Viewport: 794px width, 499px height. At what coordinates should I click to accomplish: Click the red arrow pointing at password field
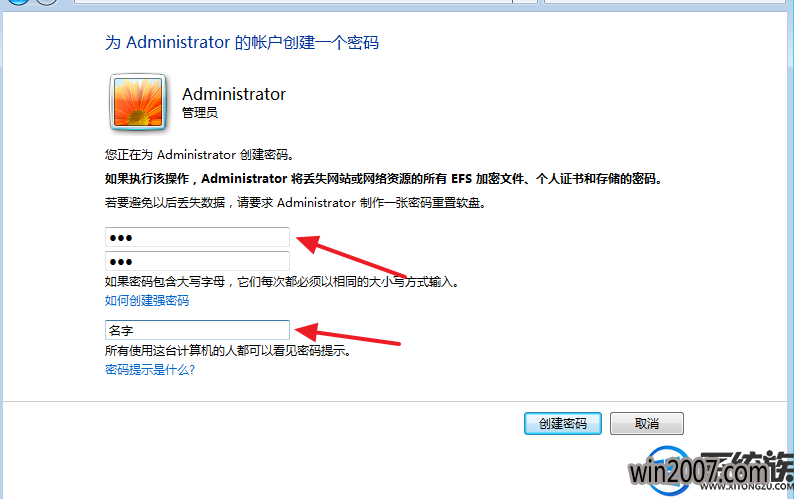click(351, 255)
